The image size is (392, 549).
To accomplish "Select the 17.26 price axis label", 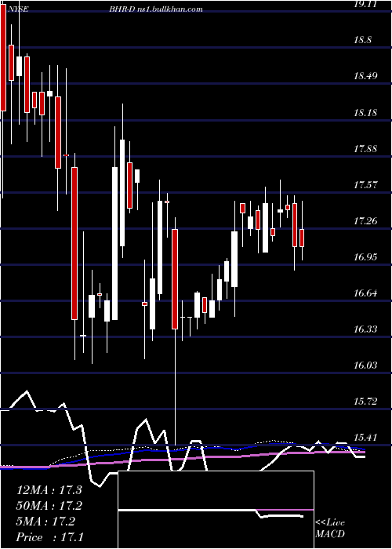I will (365, 221).
